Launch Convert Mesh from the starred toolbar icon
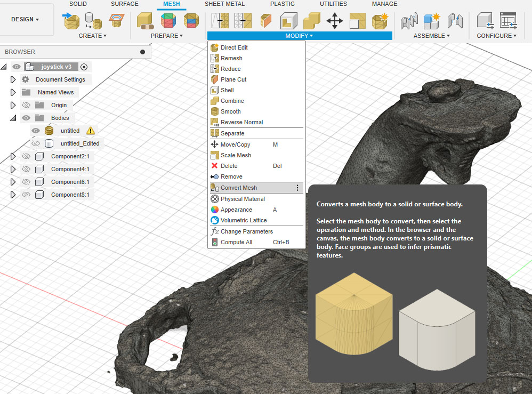The height and width of the screenshot is (394, 532). pyautogui.click(x=380, y=21)
